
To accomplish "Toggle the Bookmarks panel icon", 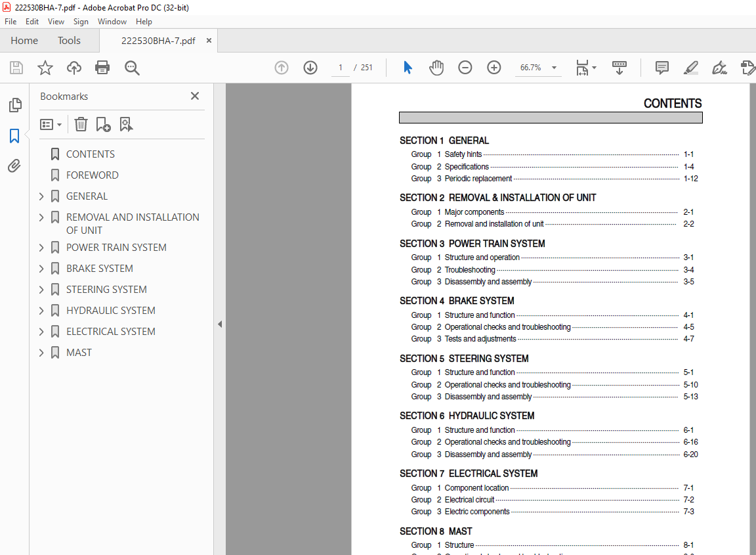I will (14, 136).
